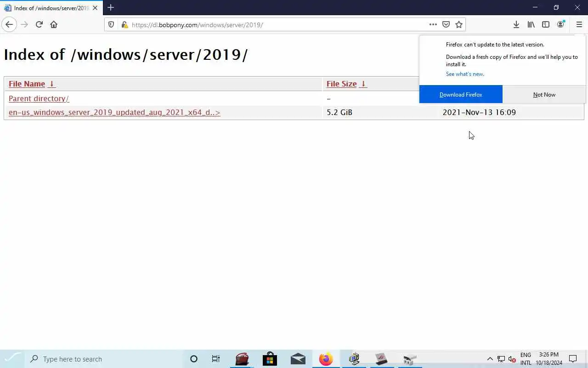Screen dimensions: 588x368
Task: Open page actions three-dot menu
Action: pos(433,24)
